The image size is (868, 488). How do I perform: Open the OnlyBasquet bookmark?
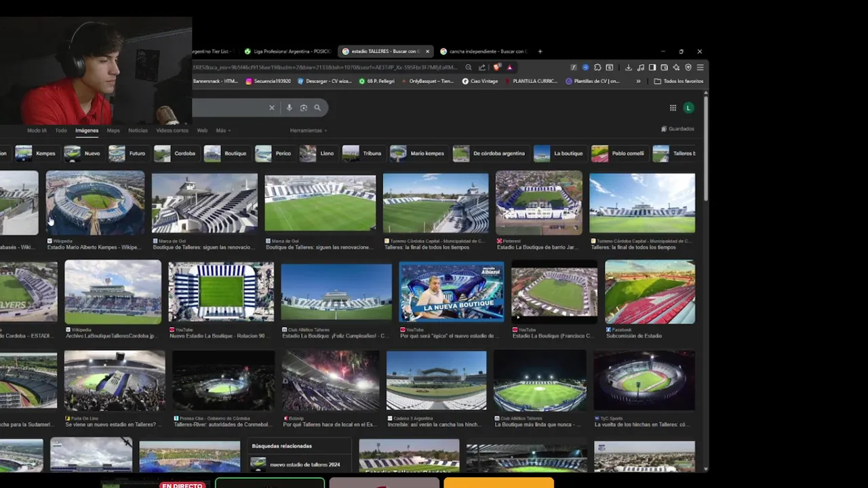(427, 81)
